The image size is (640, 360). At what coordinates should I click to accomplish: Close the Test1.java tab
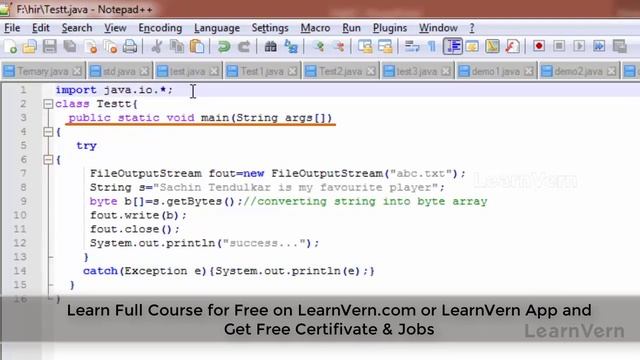(x=292, y=71)
